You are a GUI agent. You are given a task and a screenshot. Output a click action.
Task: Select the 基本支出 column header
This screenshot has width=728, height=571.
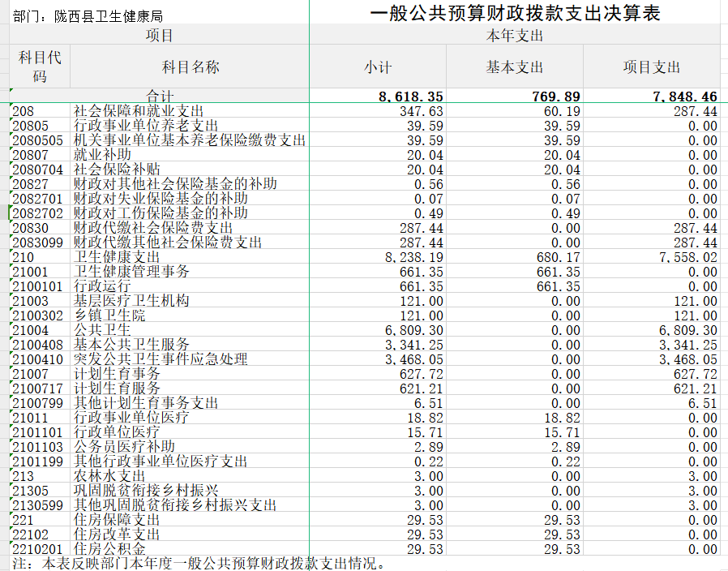click(515, 67)
